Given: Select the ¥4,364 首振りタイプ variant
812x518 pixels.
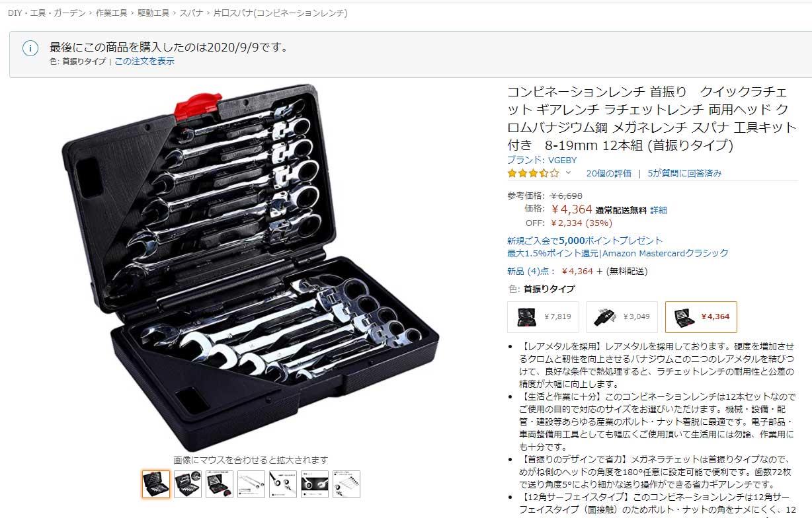Looking at the screenshot, I should [x=701, y=316].
